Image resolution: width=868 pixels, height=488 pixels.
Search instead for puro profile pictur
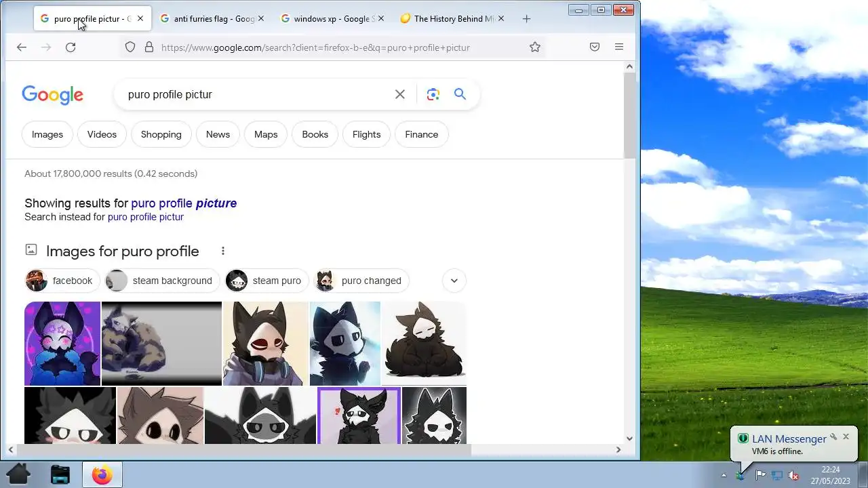[x=146, y=217]
